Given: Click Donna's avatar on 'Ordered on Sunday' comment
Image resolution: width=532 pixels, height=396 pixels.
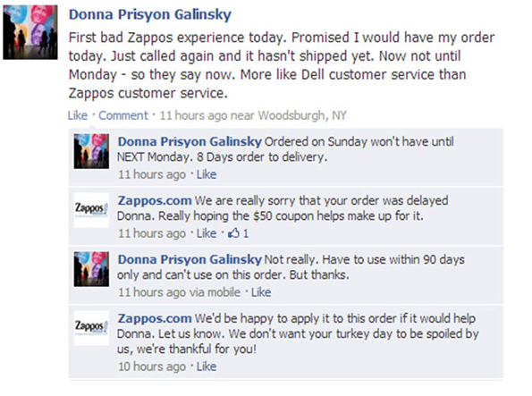Looking at the screenshot, I should click(91, 151).
